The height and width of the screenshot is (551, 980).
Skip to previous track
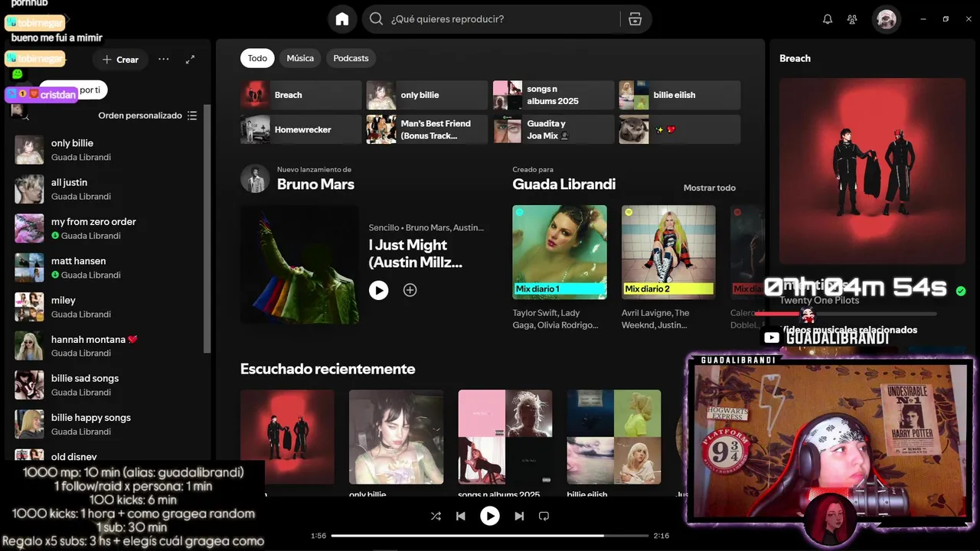(461, 516)
